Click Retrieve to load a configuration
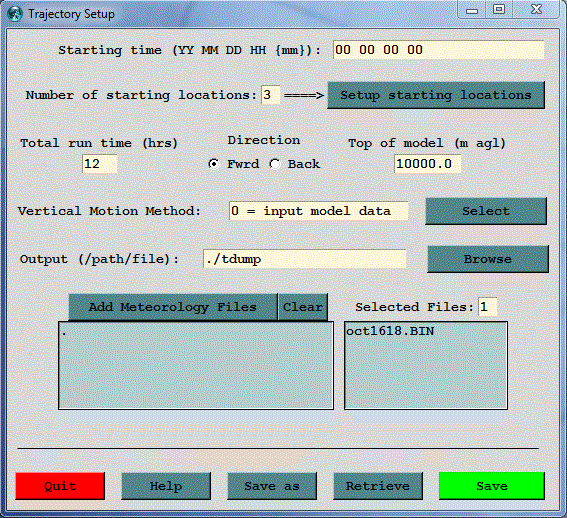 click(x=378, y=486)
